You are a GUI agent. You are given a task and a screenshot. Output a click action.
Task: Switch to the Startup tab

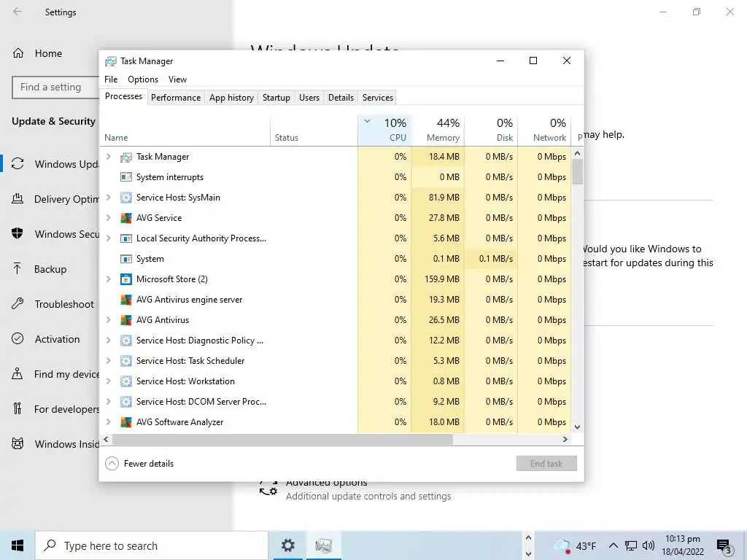pos(276,98)
